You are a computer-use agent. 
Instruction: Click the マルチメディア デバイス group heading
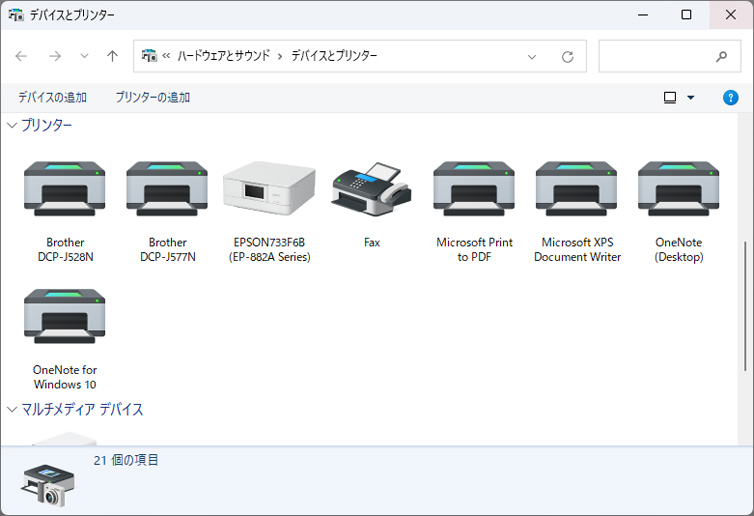(x=82, y=409)
